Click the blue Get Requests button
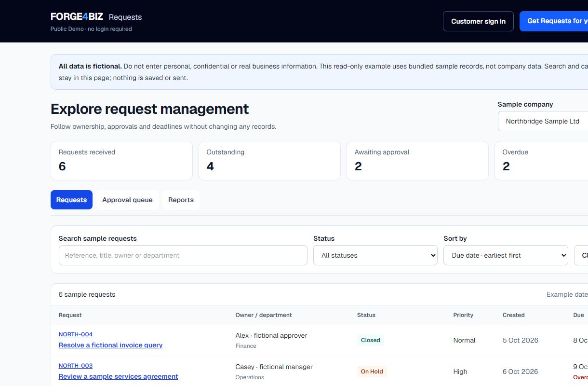Screen dimensions: 588x386 pos(554,21)
